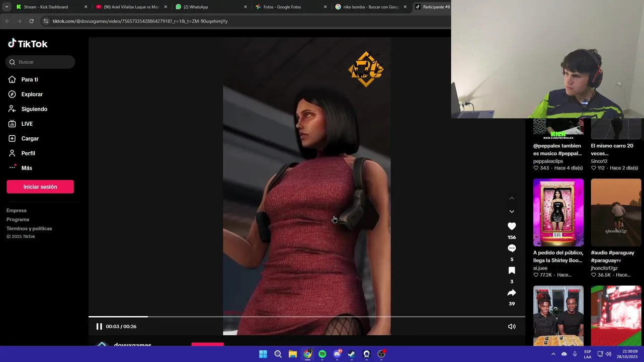644x362 pixels.
Task: Open the OneDrive cloud tray icon
Action: 564,354
